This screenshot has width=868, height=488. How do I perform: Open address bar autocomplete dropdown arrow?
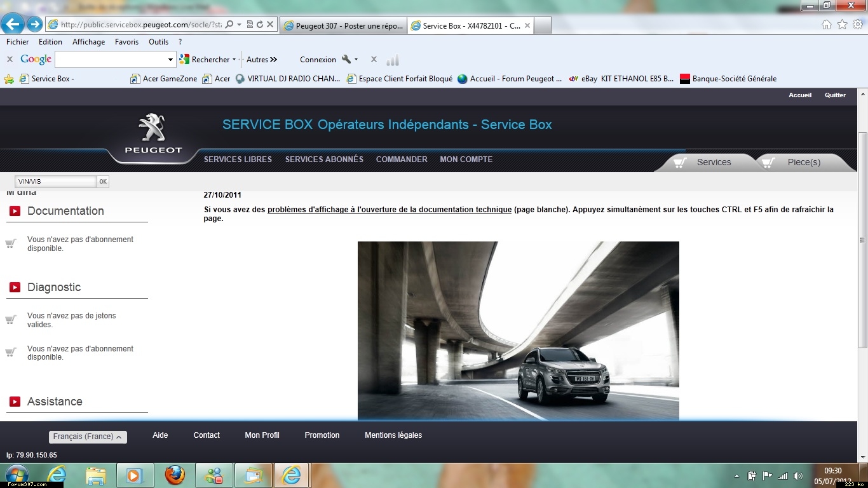pyautogui.click(x=239, y=25)
